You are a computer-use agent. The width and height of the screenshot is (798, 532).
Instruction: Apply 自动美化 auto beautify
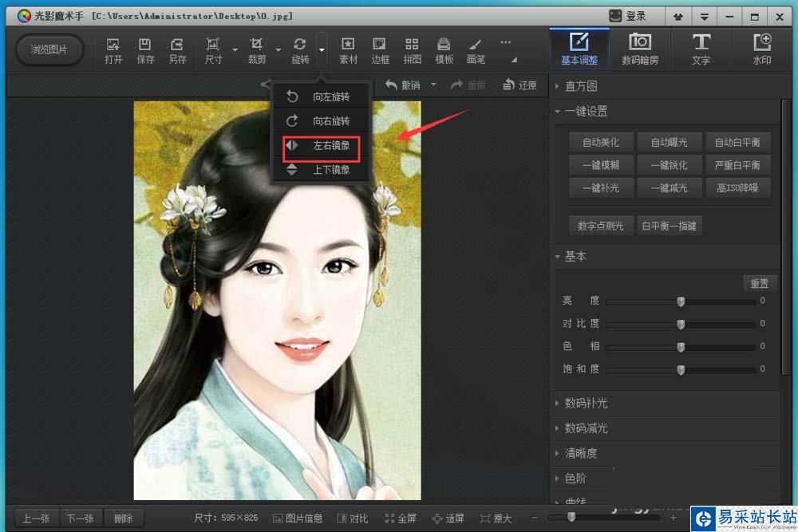[x=601, y=143]
